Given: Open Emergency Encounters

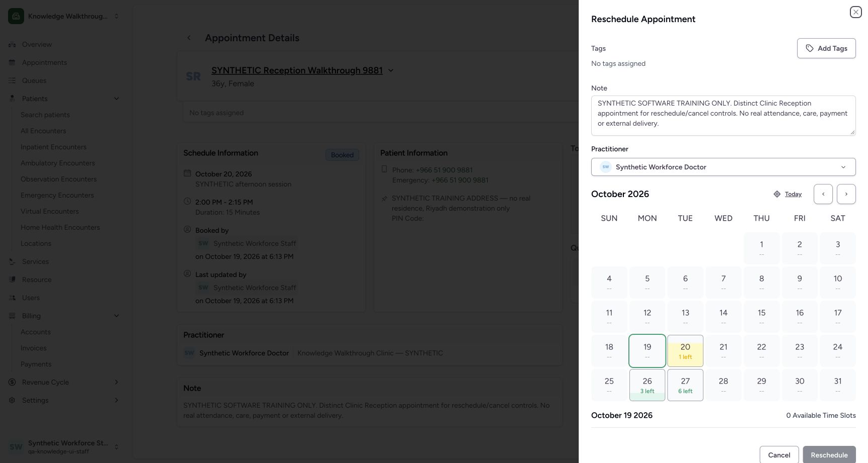Looking at the screenshot, I should pyautogui.click(x=57, y=195).
